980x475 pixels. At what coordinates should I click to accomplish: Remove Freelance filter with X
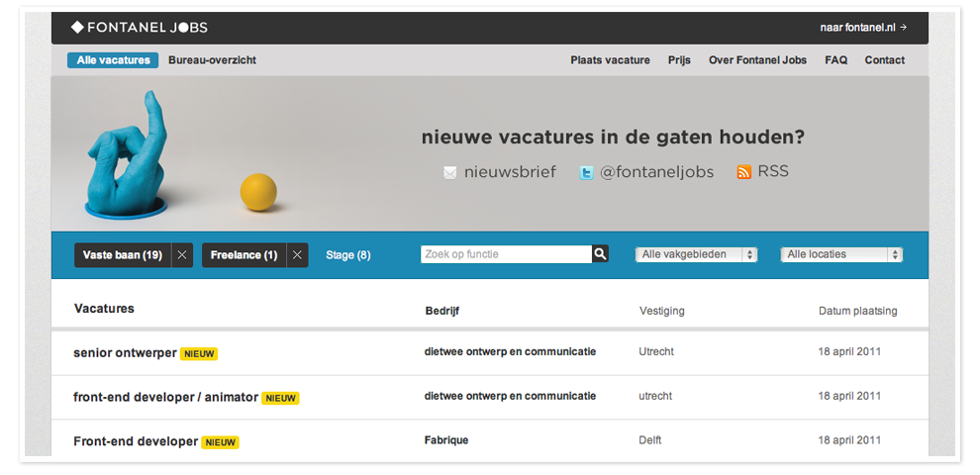[298, 255]
